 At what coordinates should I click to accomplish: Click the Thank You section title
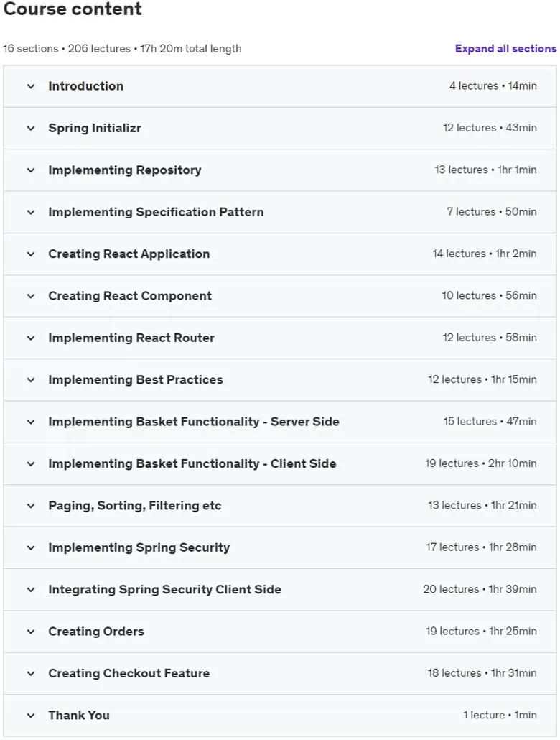tap(79, 716)
